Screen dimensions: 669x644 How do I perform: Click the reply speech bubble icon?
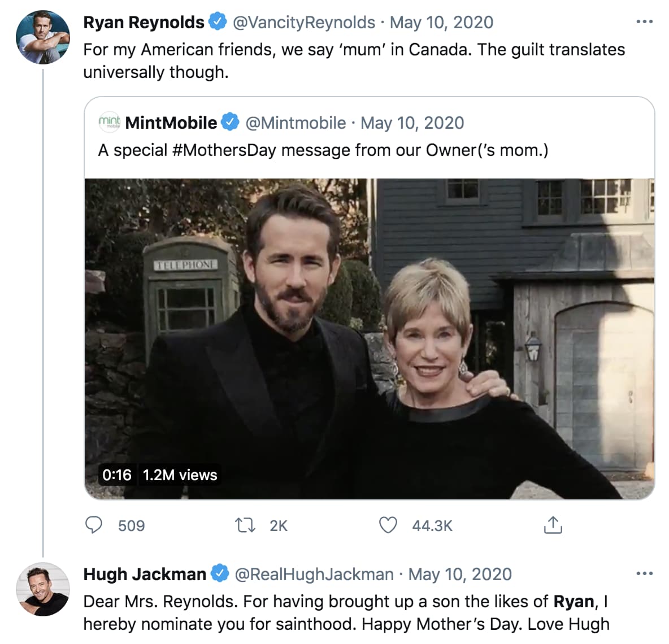click(94, 525)
